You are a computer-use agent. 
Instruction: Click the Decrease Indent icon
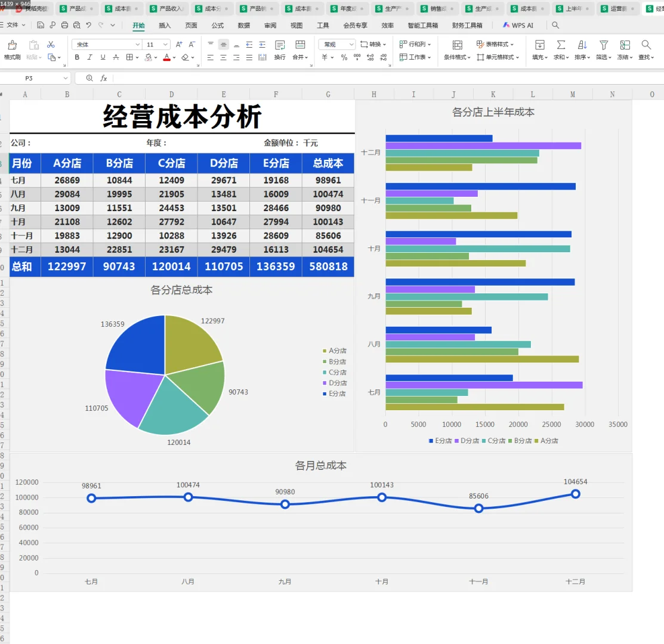249,45
